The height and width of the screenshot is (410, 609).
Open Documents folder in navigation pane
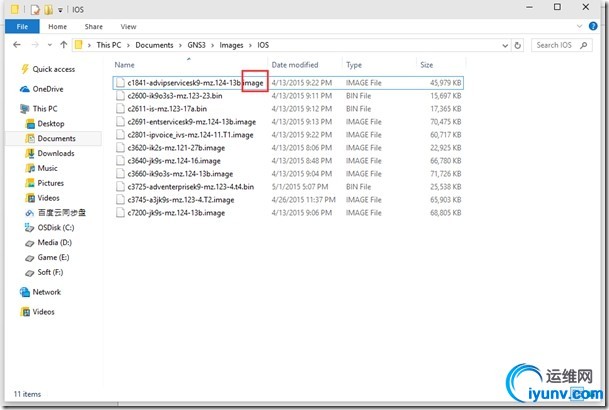click(x=56, y=138)
